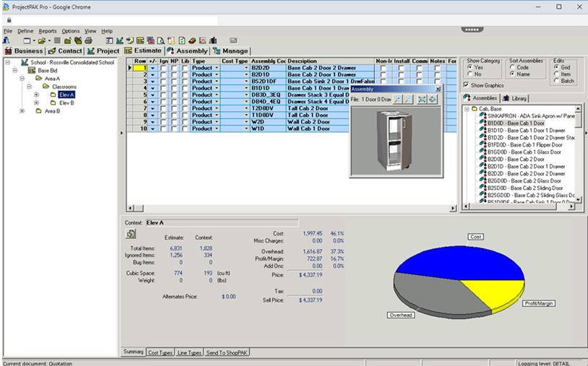Screen dimensions: 588x366
Task: Toggle the Show Graphics checkbox
Action: tap(466, 84)
